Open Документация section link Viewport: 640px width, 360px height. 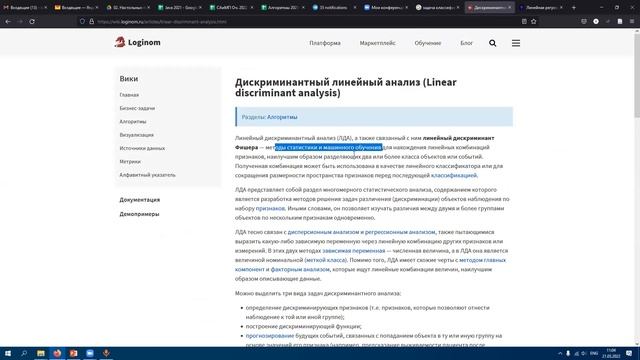[x=140, y=200]
